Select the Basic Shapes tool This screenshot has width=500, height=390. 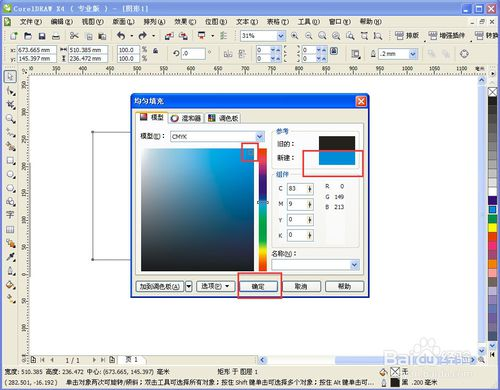(10, 202)
